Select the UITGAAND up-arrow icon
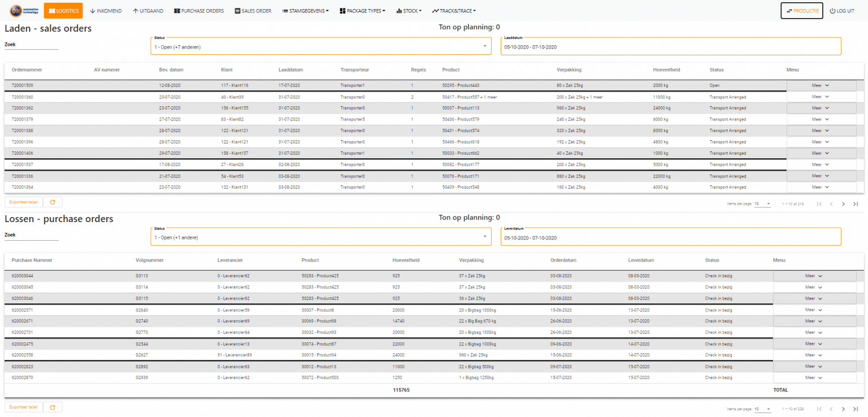Viewport: 868px width, 417px height. 134,10
